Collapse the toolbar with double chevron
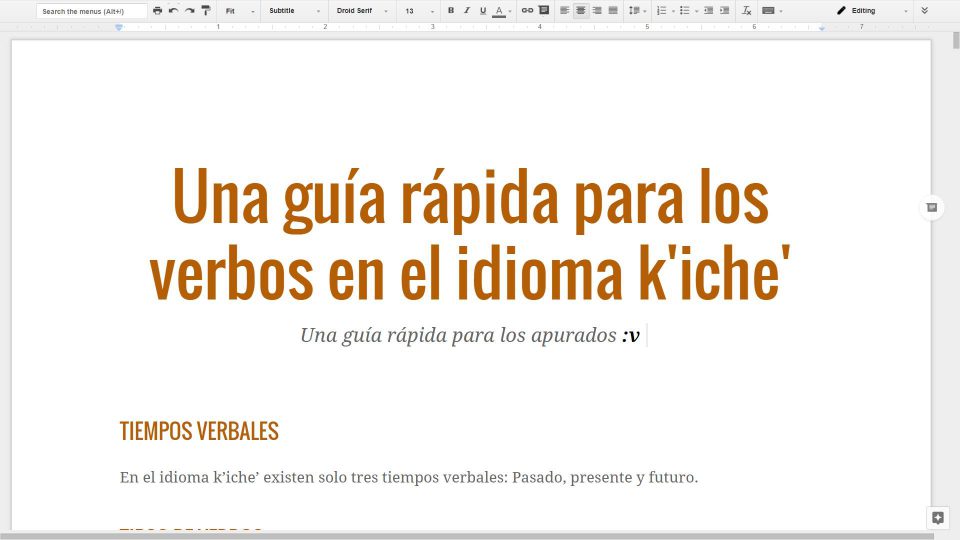 coord(924,11)
